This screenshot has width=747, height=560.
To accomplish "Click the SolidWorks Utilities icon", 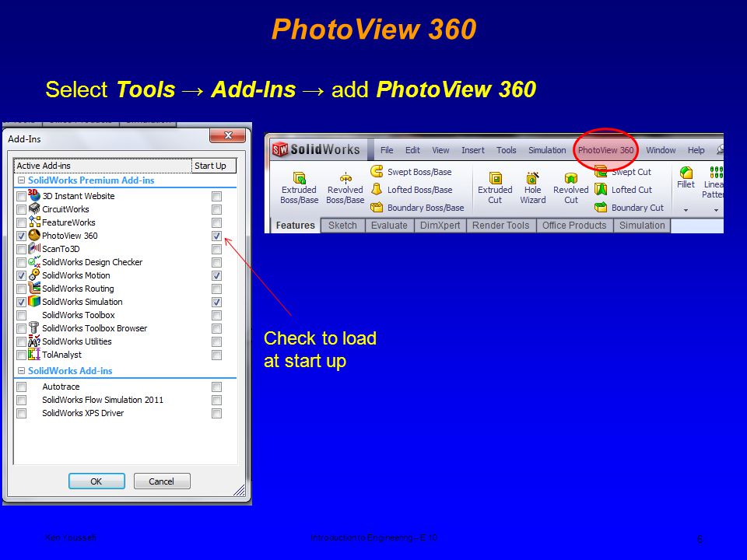I will click(34, 341).
